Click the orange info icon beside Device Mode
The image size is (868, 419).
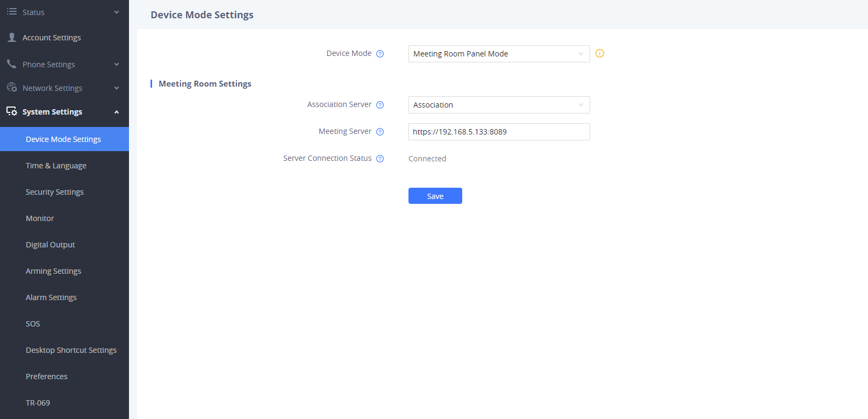(600, 53)
